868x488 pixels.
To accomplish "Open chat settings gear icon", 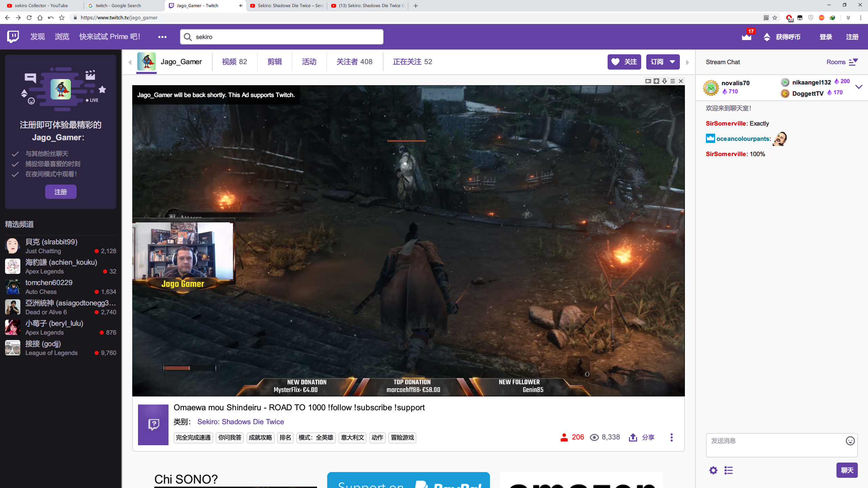I will point(713,470).
